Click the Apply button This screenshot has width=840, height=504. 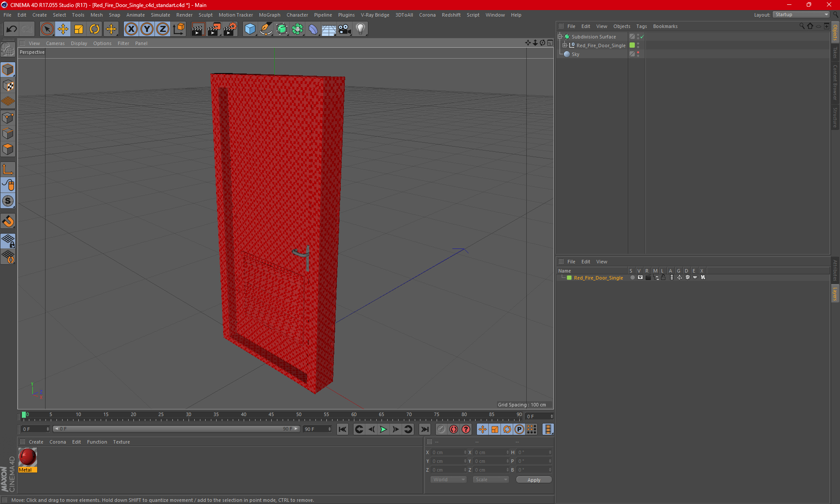pyautogui.click(x=534, y=480)
